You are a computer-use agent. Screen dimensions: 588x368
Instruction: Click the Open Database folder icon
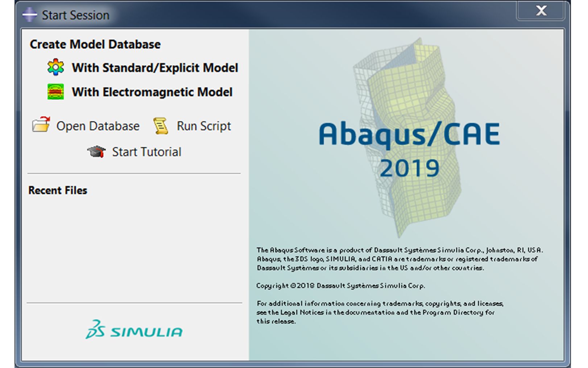point(41,125)
